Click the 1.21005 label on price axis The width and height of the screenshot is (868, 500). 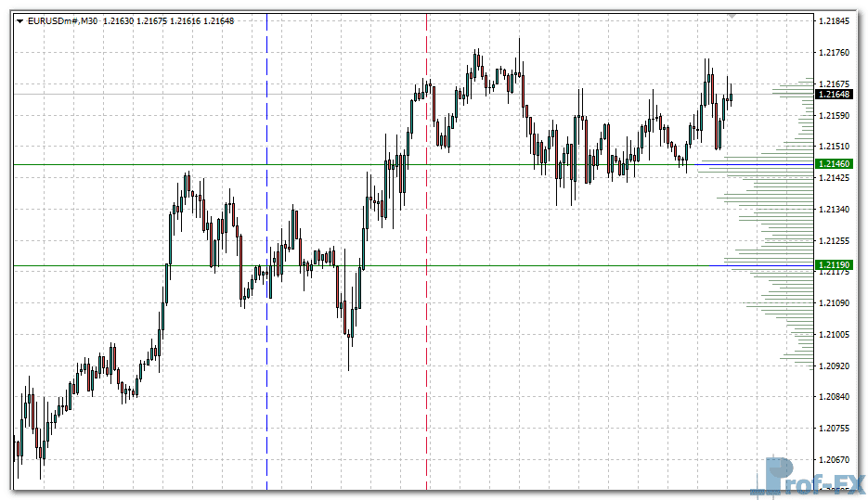[836, 334]
